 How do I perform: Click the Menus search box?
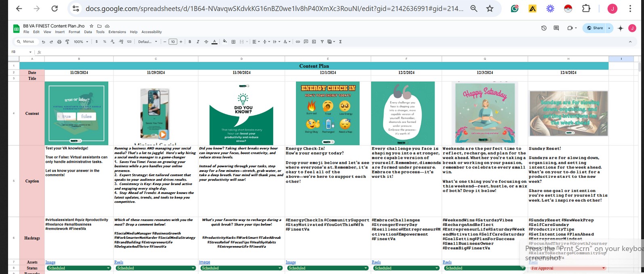tap(25, 42)
